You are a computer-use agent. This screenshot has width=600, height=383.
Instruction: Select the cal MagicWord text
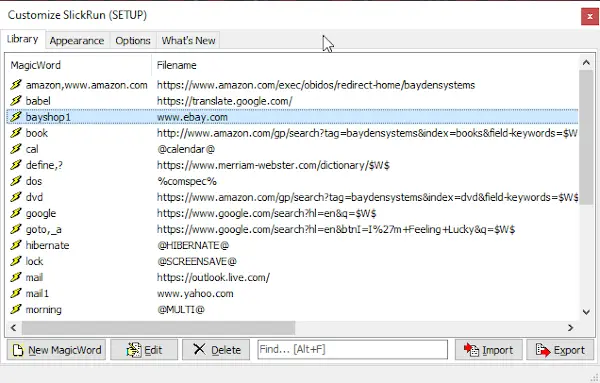[32, 149]
